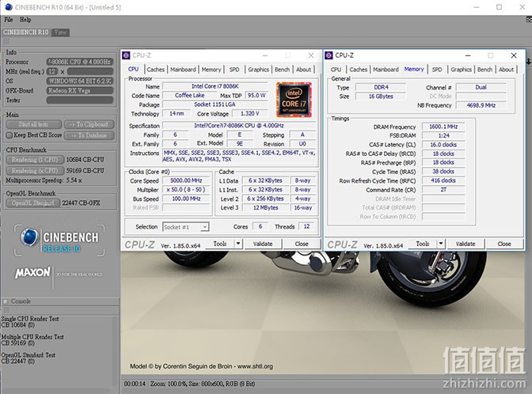
Task: Click the Intel Core i7 8086K name field
Action: 215,86
